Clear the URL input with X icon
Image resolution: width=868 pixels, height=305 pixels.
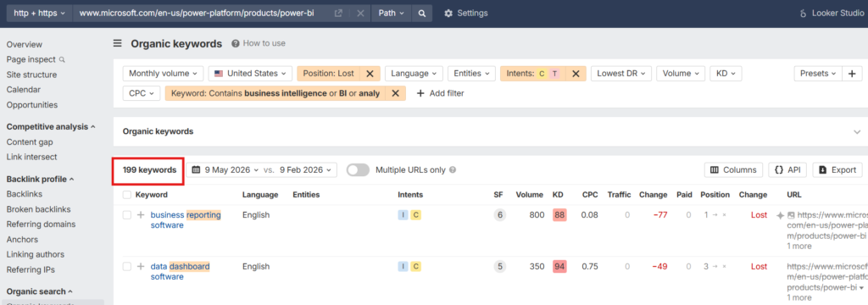coord(360,14)
